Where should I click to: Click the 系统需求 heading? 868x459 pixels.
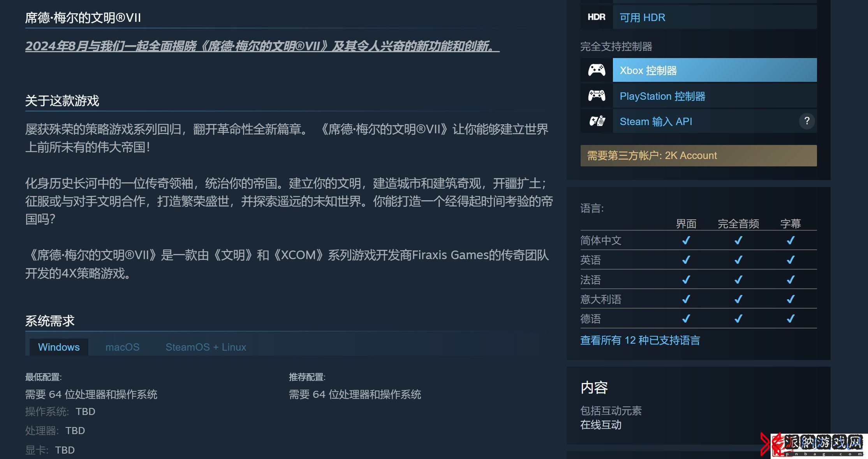50,321
